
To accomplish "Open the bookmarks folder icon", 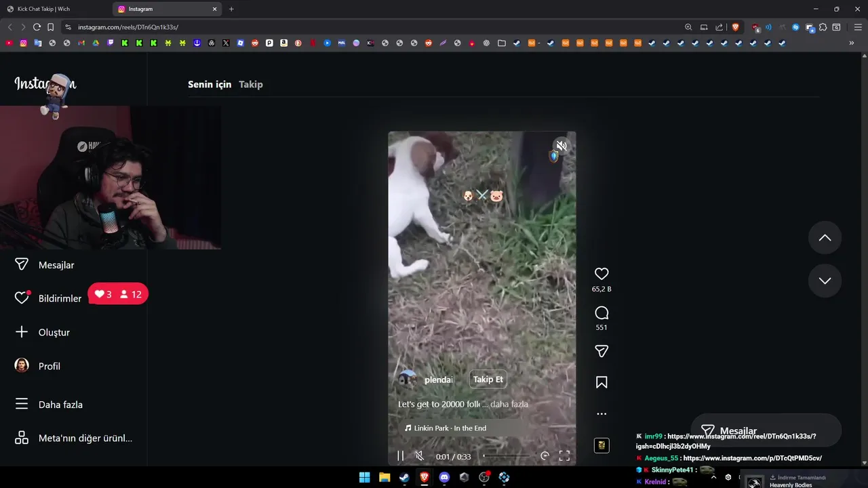I will tap(502, 43).
